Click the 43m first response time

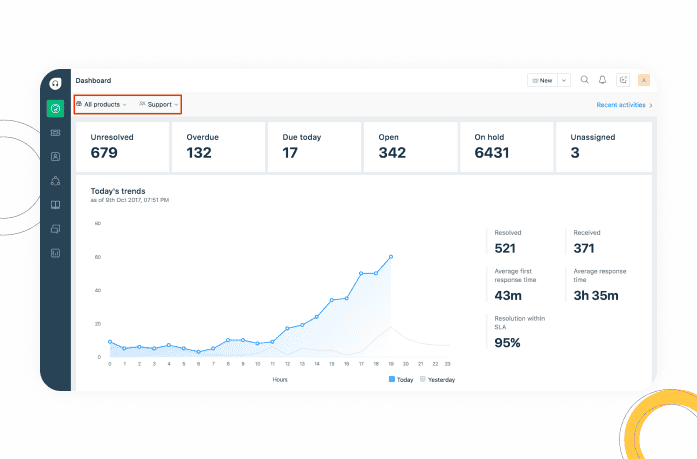coord(508,295)
